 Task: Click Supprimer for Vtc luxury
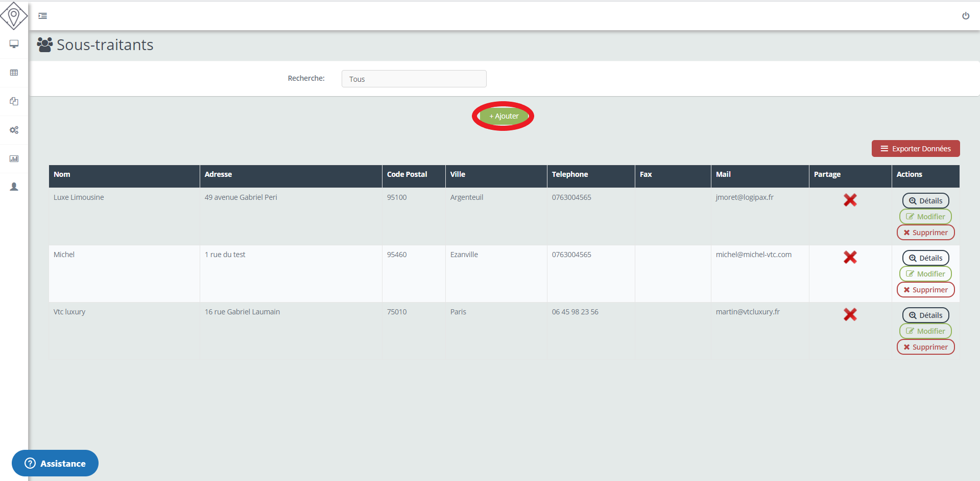(x=925, y=347)
